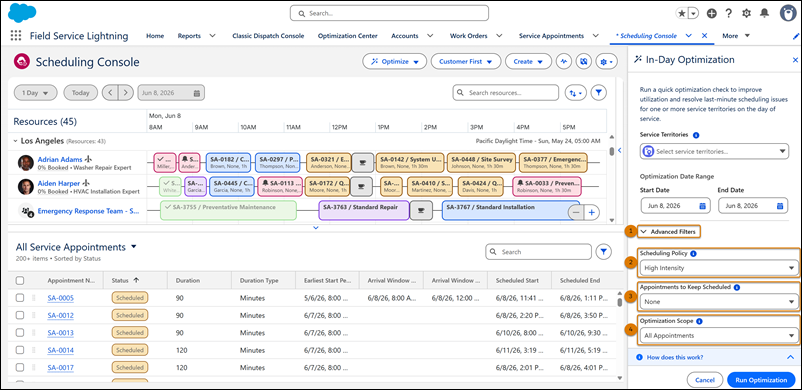Collapse the side panel using the blue arrow

pyautogui.click(x=619, y=150)
